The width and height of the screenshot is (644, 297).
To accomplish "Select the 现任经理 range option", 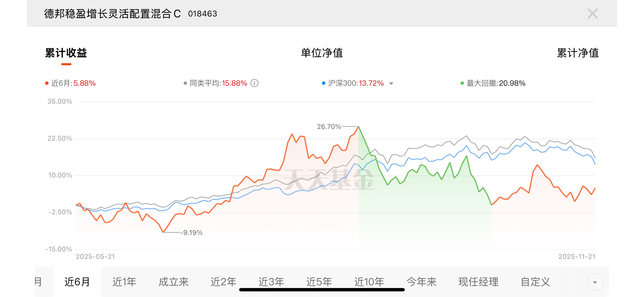I will coord(478,282).
